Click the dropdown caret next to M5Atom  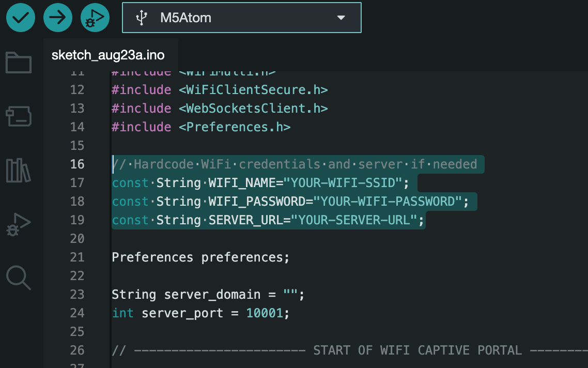click(341, 18)
